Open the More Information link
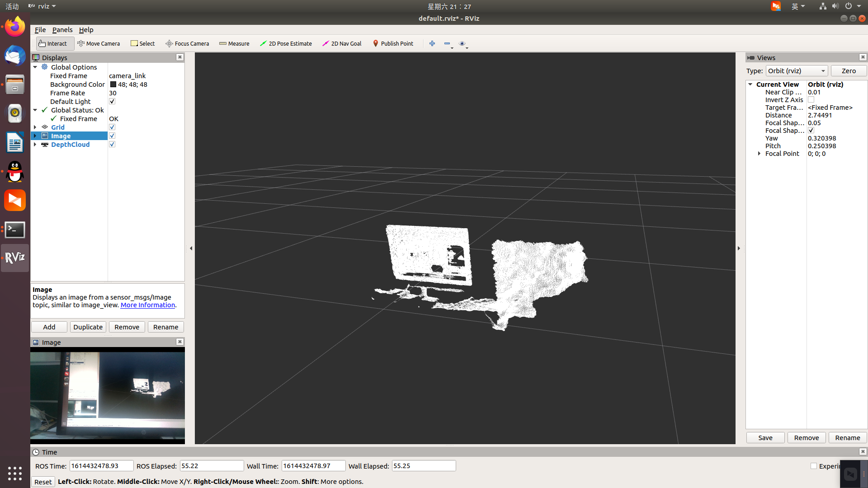Screen dimensions: 868x488 (x=147, y=305)
